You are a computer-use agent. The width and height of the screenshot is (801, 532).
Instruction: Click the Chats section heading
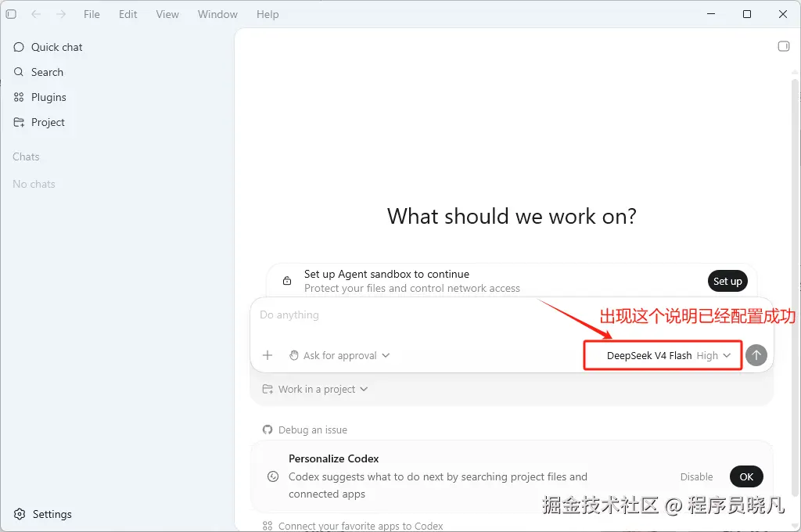(x=26, y=157)
